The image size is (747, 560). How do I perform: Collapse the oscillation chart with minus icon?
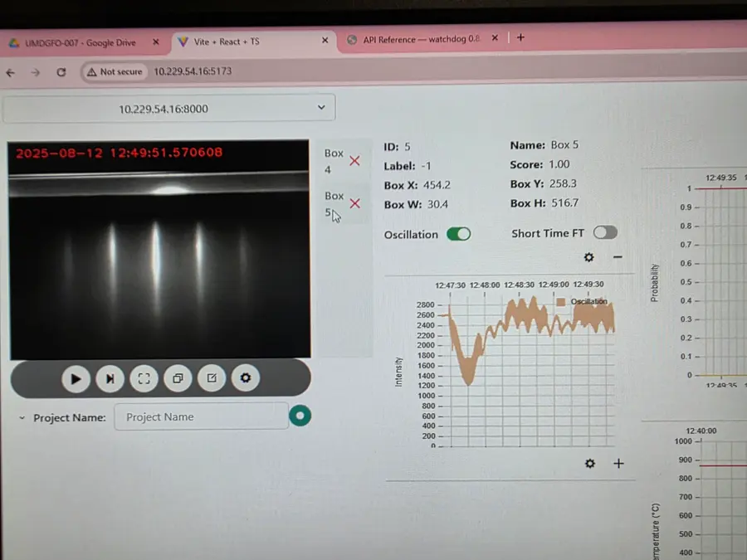click(x=618, y=257)
